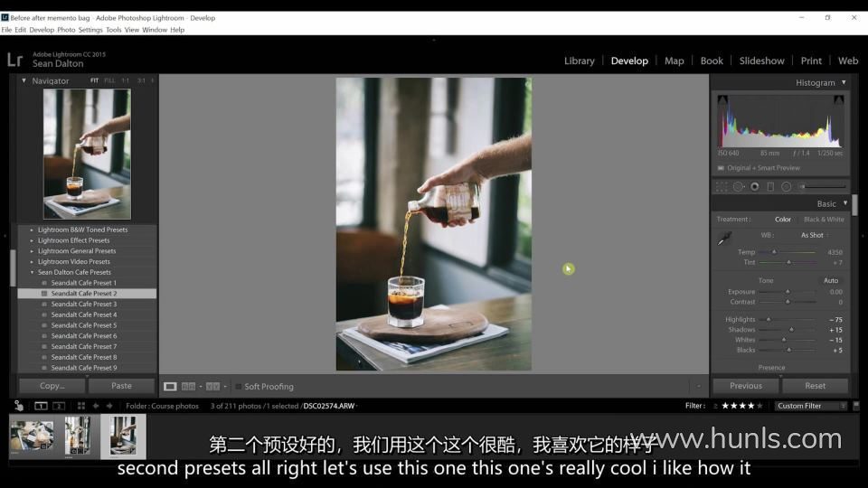Viewport: 868px width, 488px height.
Task: Click the Y|Y before/after split icon
Action: pyautogui.click(x=212, y=386)
